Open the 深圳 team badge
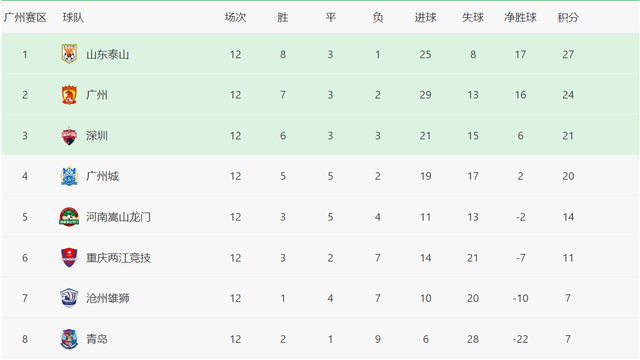The width and height of the screenshot is (640, 360). [x=69, y=136]
